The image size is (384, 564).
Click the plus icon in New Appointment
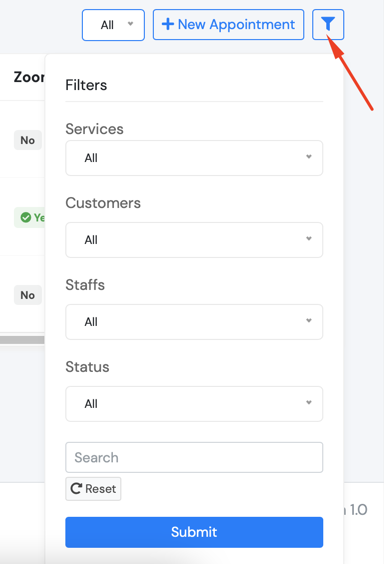(168, 24)
